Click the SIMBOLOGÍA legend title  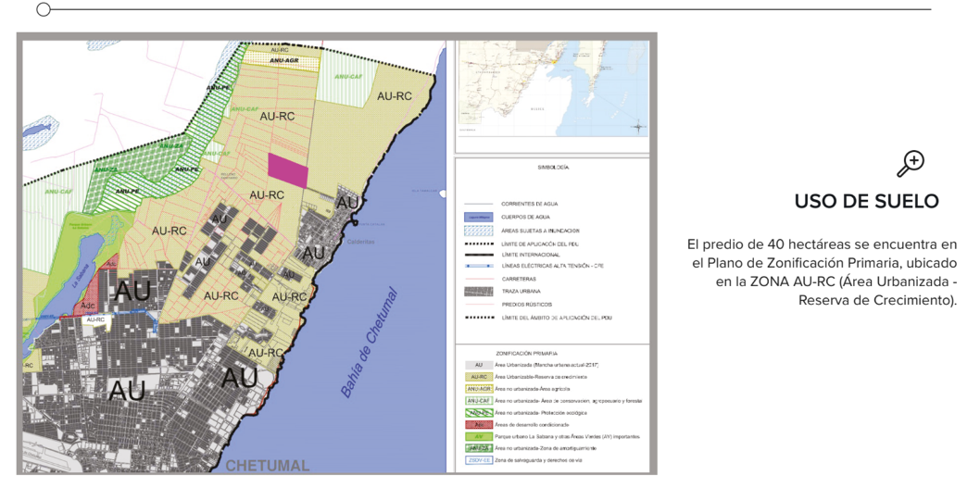coord(553,169)
